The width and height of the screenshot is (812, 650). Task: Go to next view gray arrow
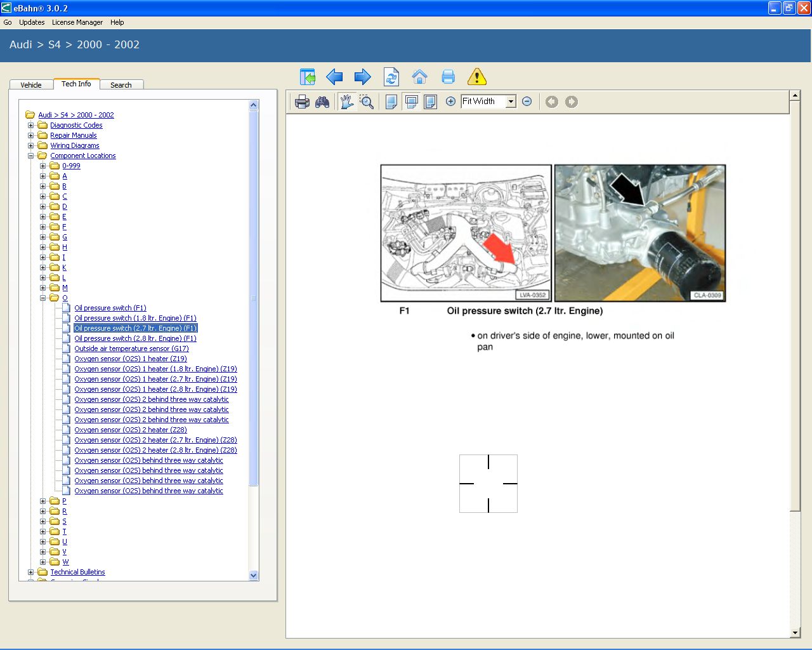point(572,102)
